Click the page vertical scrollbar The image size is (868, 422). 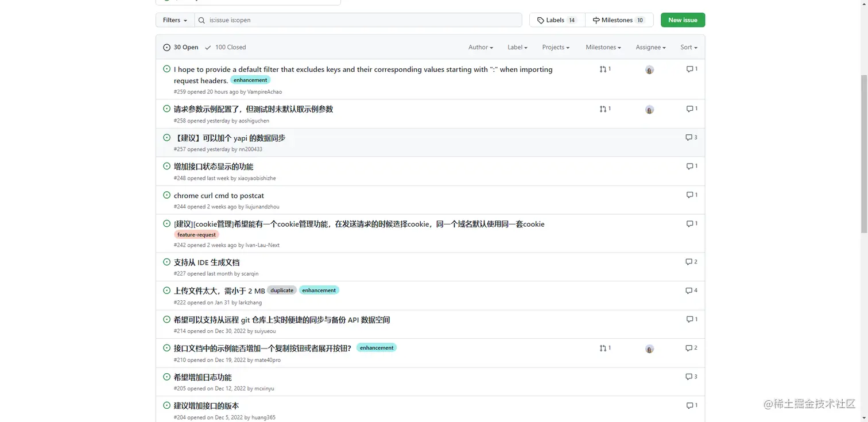click(864, 154)
